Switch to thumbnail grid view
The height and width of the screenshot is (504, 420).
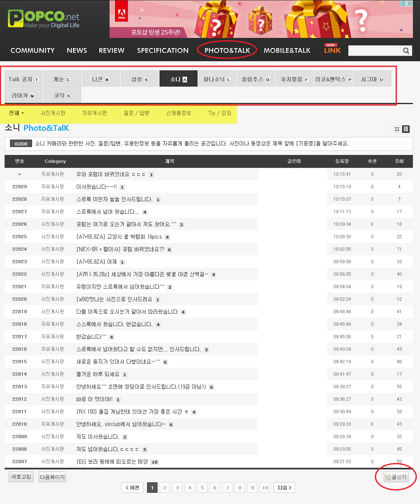click(397, 129)
